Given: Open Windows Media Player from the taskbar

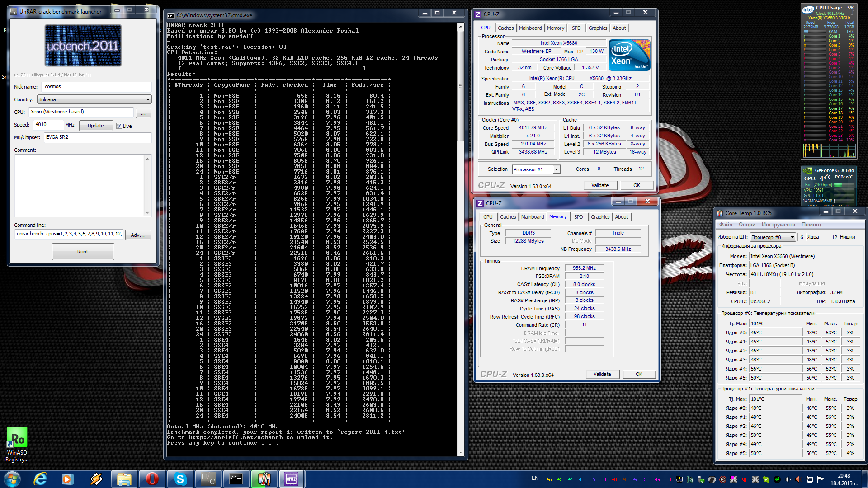Looking at the screenshot, I should pos(68,479).
